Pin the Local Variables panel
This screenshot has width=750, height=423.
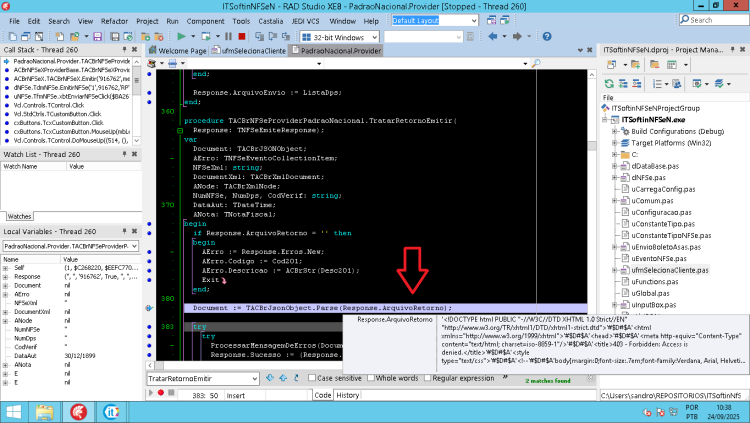coord(124,231)
